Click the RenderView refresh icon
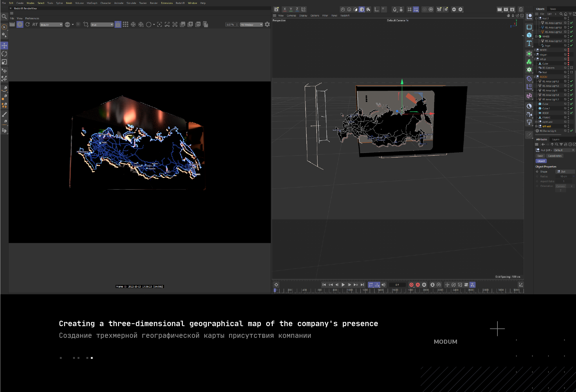 [x=28, y=25]
